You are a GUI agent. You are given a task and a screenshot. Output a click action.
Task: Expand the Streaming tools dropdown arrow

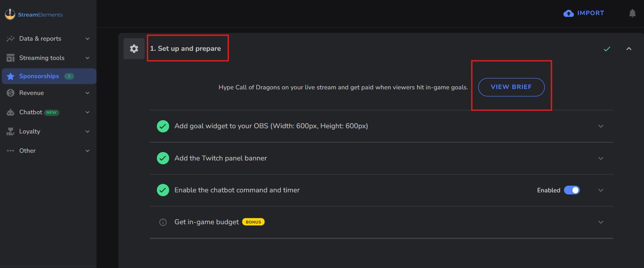[87, 58]
